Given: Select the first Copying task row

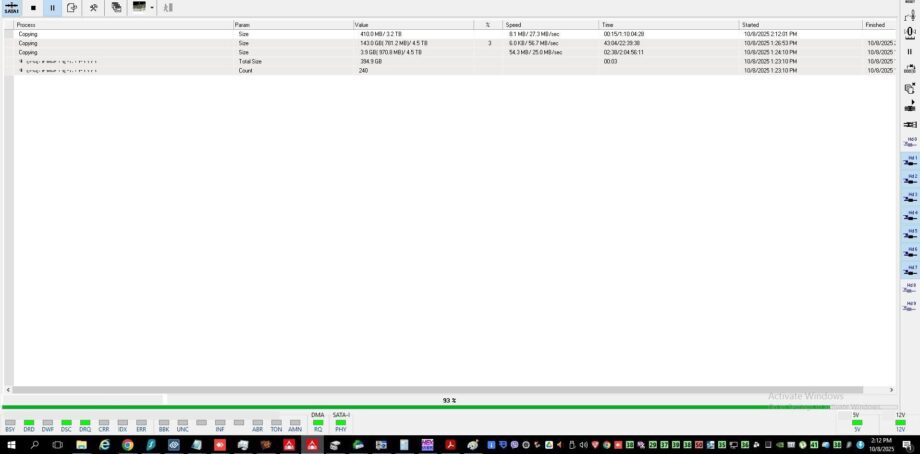Looking at the screenshot, I should click(120, 34).
